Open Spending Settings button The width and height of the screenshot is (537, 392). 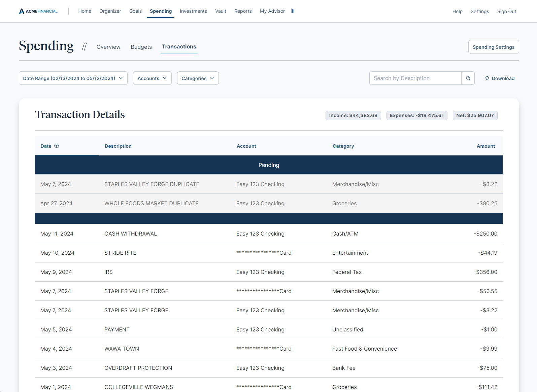[x=493, y=47]
